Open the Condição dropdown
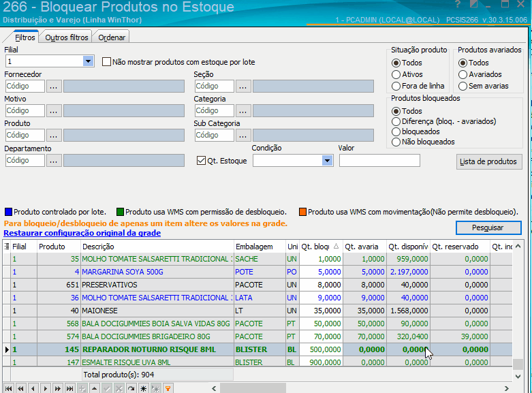 pos(327,161)
